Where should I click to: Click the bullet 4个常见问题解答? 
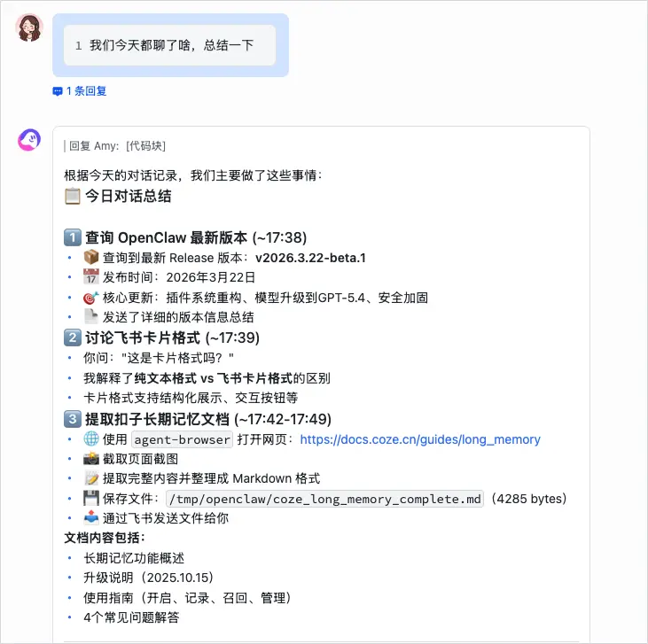(x=131, y=617)
